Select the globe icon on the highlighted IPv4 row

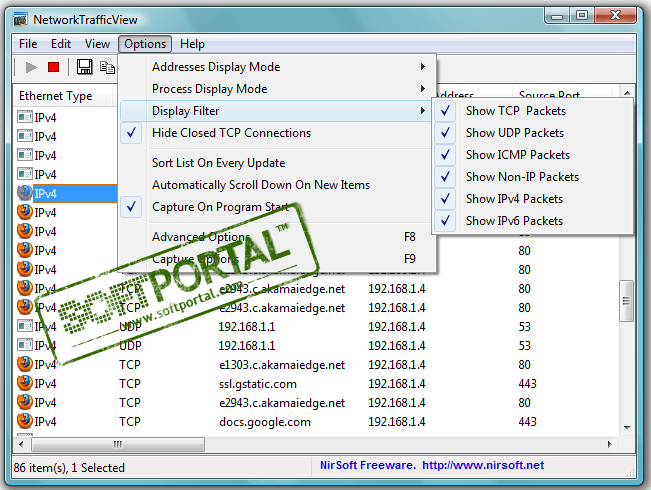pyautogui.click(x=25, y=193)
